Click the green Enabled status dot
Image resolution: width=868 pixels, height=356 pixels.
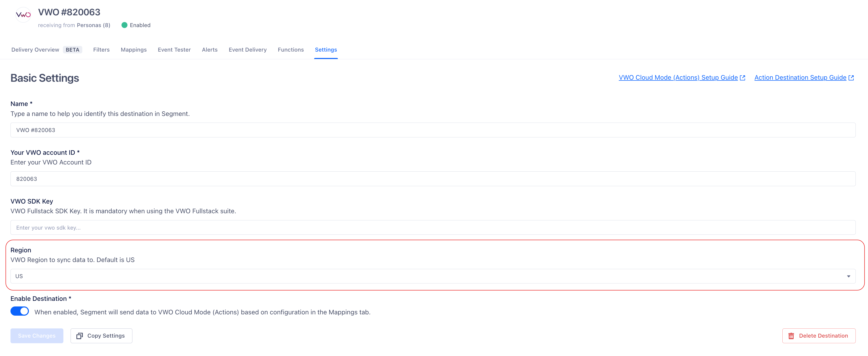[124, 25]
